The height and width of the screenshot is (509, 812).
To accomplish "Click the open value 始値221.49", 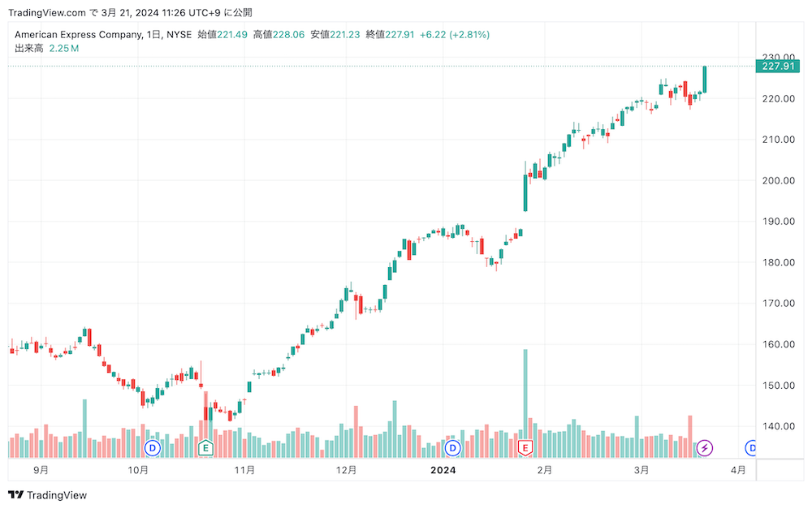I will tap(222, 35).
